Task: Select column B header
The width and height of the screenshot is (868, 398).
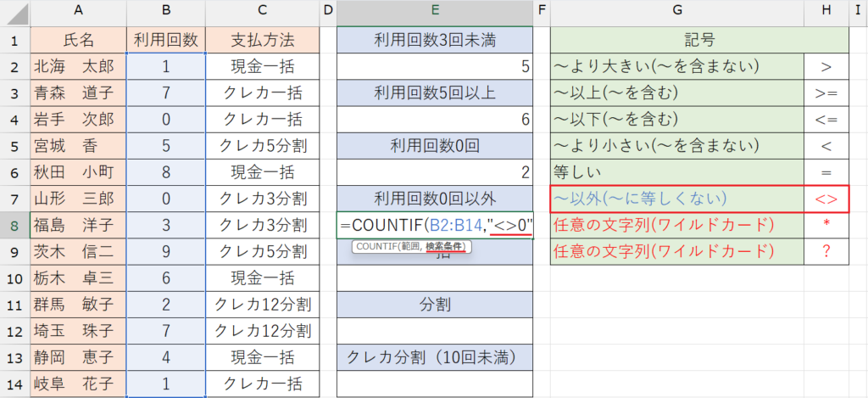Action: coord(166,13)
